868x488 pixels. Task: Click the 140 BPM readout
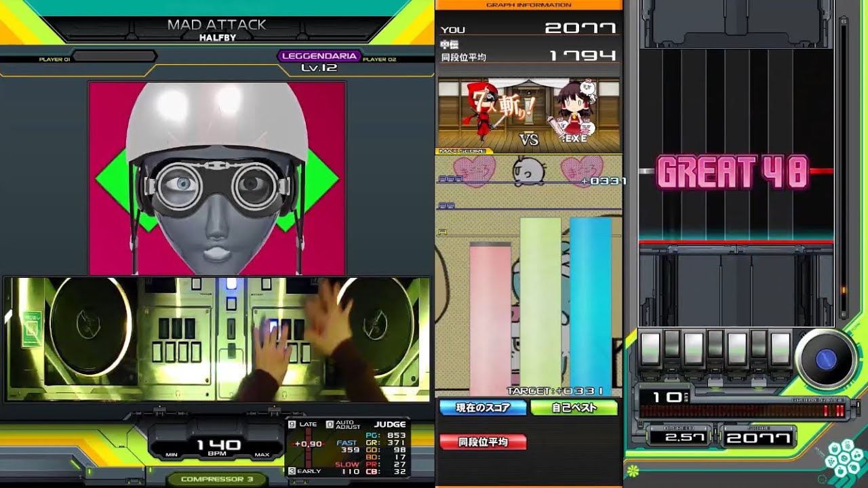point(218,445)
